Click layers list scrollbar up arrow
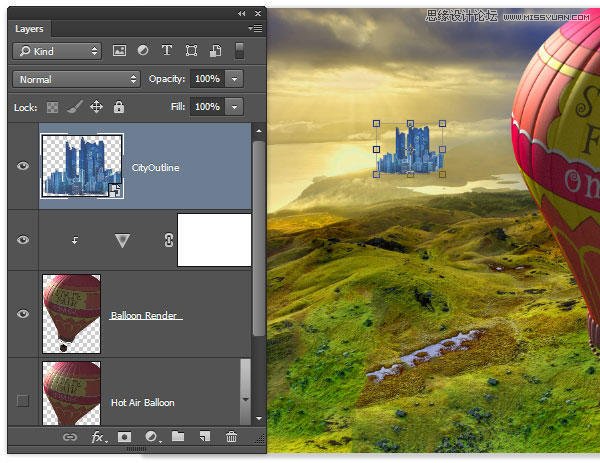The image size is (600, 463). (x=259, y=131)
